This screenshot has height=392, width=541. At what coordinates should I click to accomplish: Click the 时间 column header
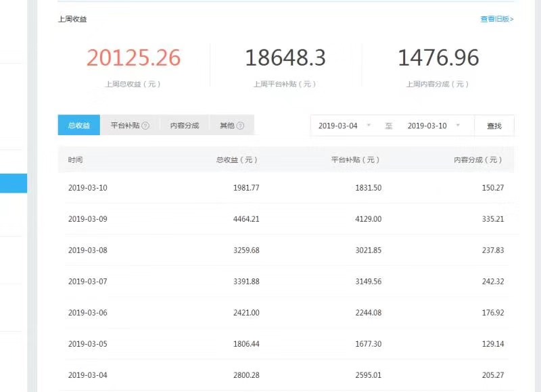point(75,160)
